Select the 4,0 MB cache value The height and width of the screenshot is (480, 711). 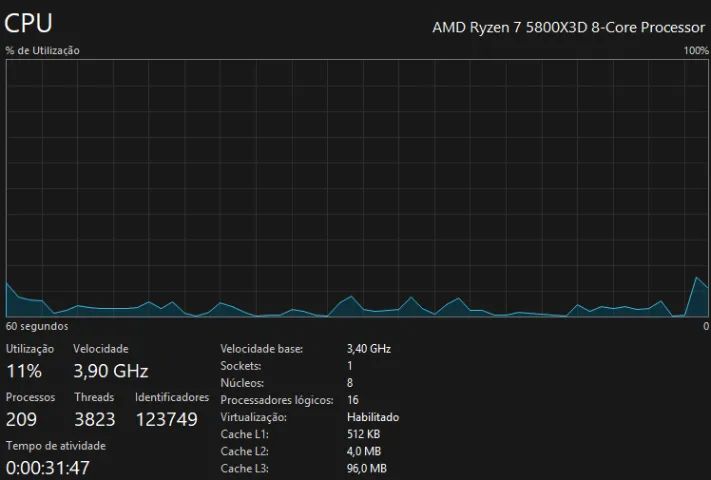[364, 451]
